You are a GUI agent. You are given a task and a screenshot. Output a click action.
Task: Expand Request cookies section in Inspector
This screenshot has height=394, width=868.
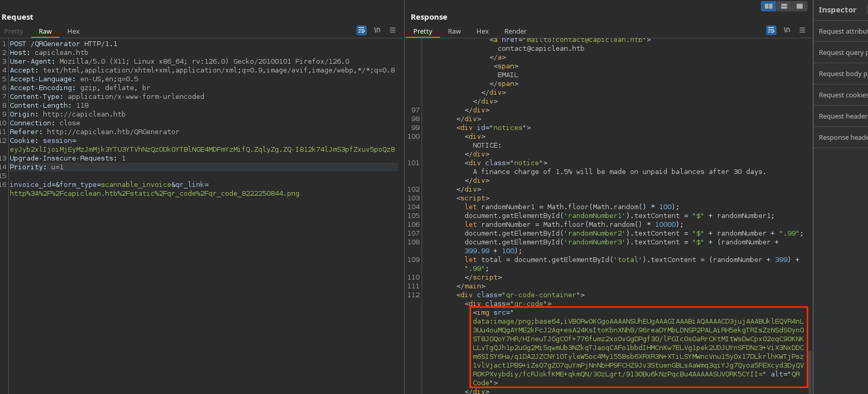coord(841,95)
